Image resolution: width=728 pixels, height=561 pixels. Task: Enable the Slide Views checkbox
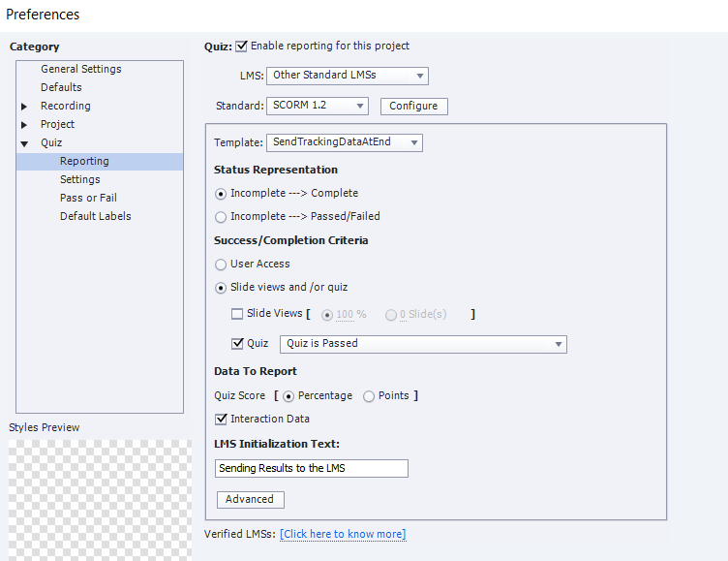pyautogui.click(x=237, y=314)
